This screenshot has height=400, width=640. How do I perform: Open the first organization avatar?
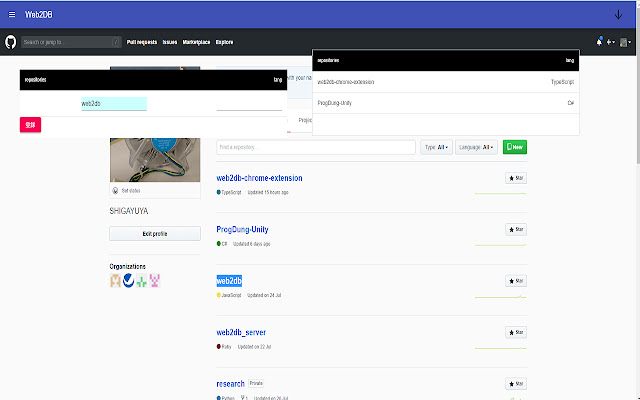click(x=116, y=281)
